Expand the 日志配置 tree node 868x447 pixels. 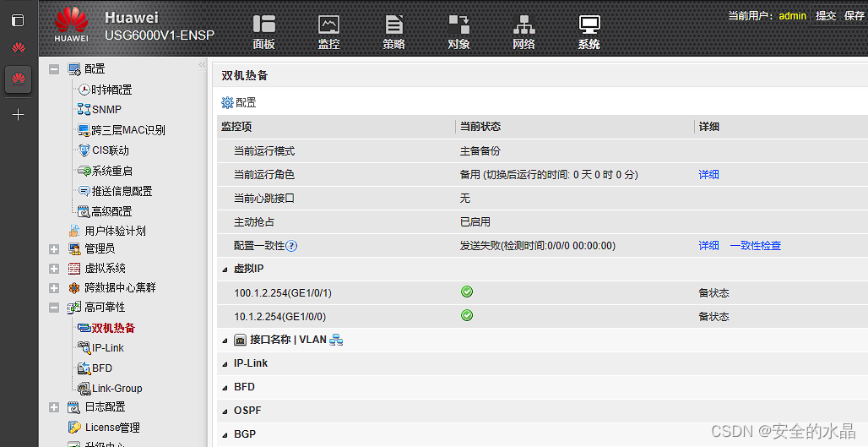pyautogui.click(x=54, y=407)
